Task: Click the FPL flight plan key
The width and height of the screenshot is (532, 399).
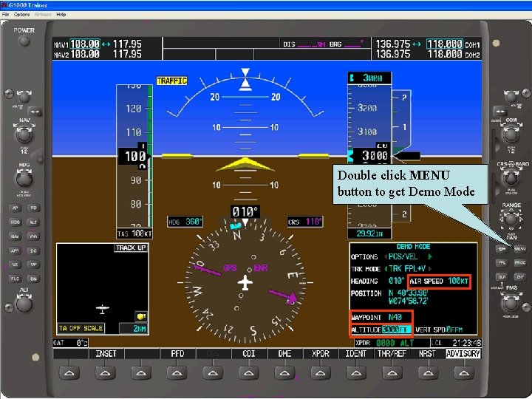Action: tap(502, 262)
